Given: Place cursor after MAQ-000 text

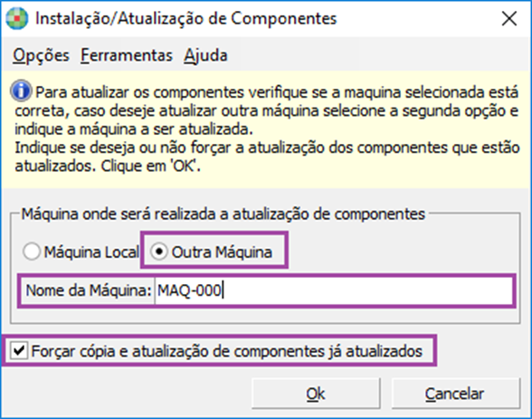Looking at the screenshot, I should (x=223, y=290).
